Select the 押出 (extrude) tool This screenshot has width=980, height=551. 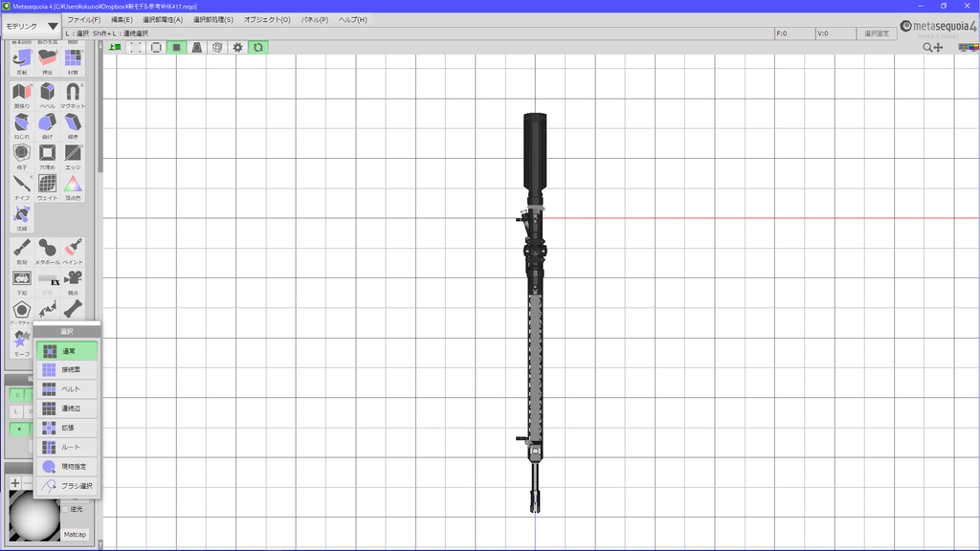[48, 61]
